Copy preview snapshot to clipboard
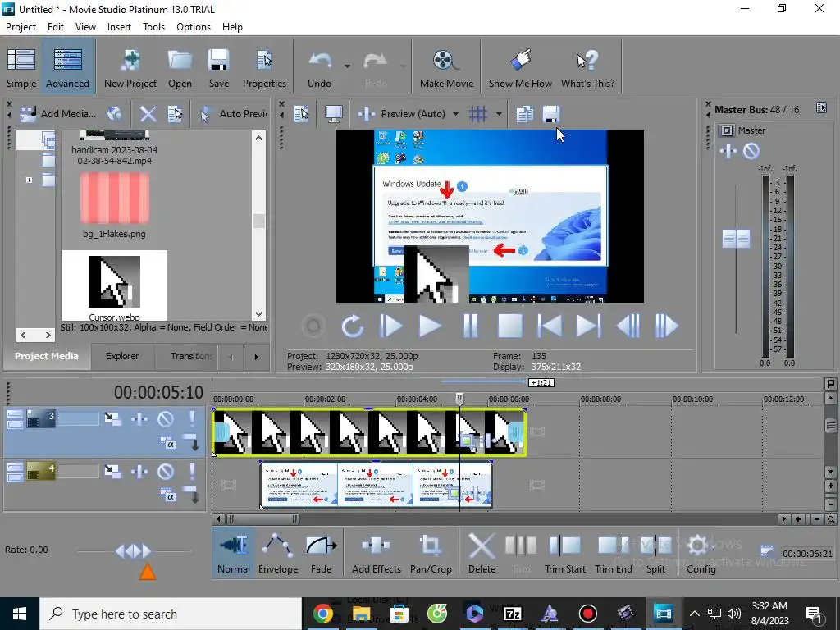Screen dimensions: 840x630 (x=524, y=113)
